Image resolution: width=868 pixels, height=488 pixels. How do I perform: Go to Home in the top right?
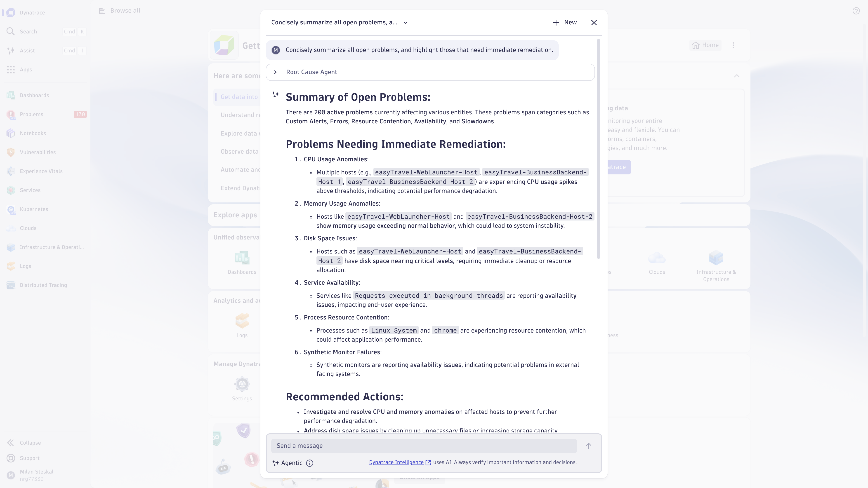(705, 45)
